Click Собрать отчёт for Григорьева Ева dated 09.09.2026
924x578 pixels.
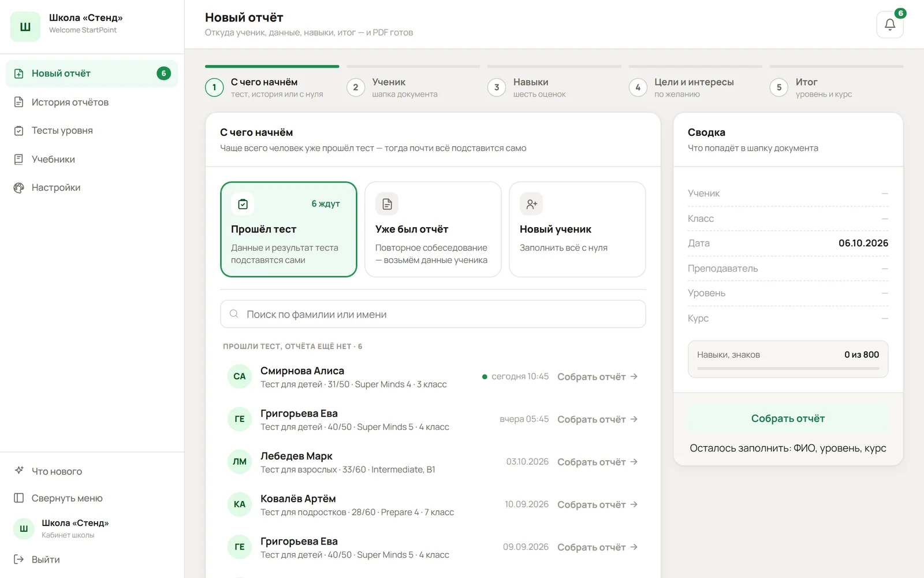(x=597, y=547)
